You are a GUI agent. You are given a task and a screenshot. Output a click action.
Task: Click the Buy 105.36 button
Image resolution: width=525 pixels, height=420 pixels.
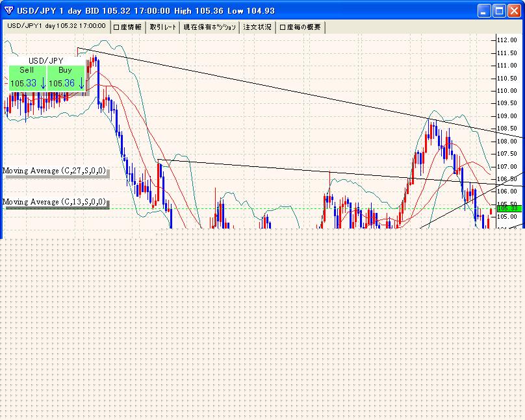click(66, 78)
